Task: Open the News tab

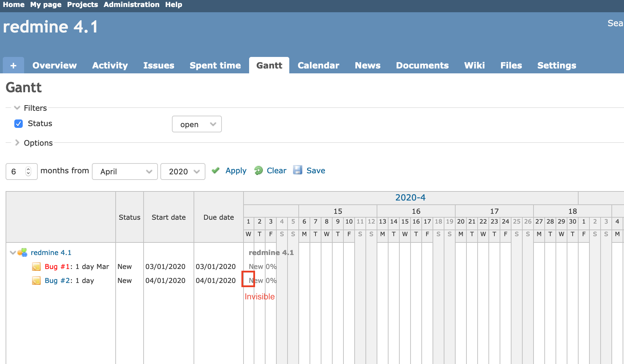Action: [368, 65]
